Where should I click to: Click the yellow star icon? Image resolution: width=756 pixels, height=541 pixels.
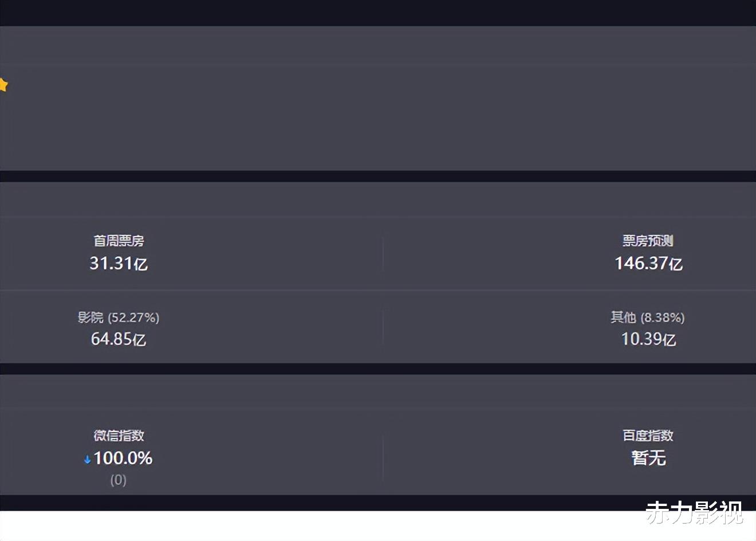(3, 85)
